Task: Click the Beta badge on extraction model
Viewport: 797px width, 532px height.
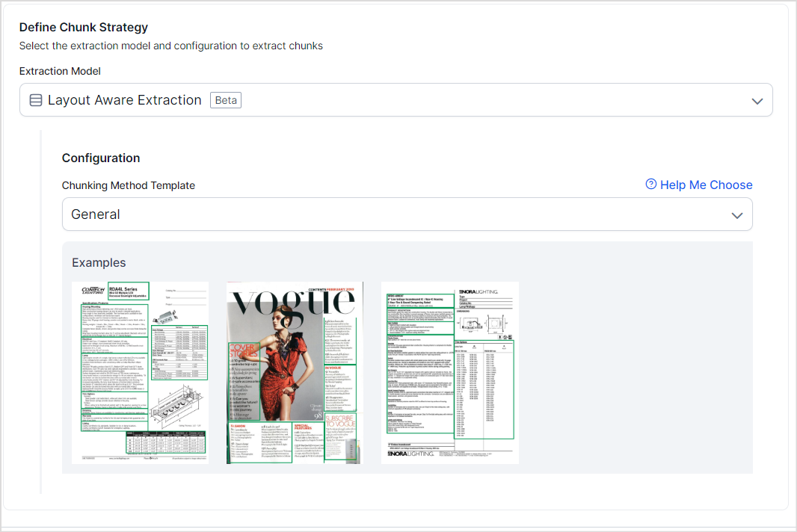Action: click(225, 100)
